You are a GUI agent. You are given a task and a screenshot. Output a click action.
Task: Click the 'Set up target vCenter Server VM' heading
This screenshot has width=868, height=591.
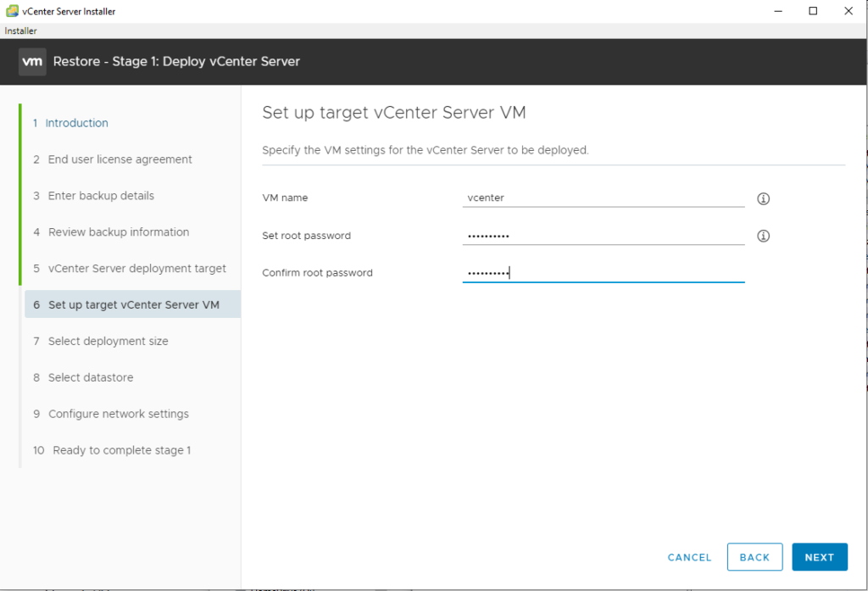(393, 113)
